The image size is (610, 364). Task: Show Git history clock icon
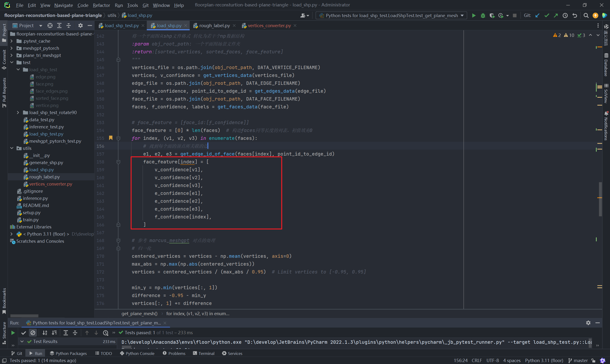[565, 15]
